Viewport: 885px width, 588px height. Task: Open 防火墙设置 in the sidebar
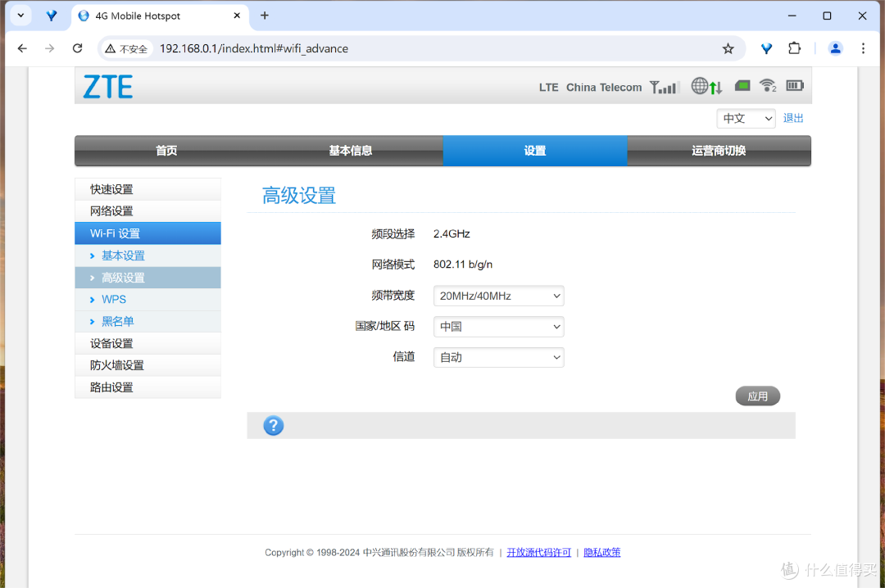point(147,366)
